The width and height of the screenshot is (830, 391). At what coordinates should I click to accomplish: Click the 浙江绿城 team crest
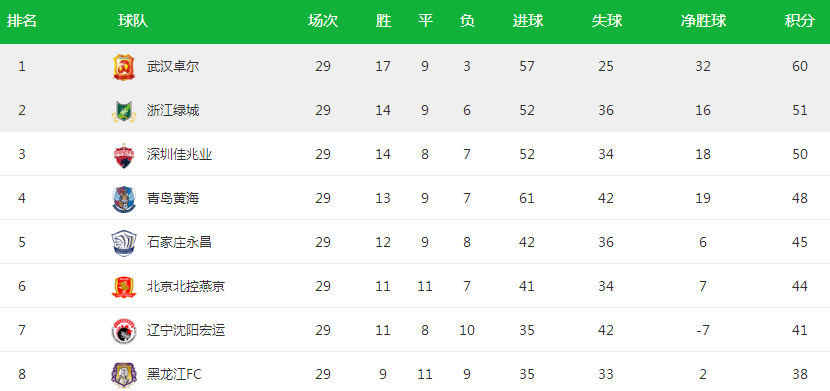[124, 111]
